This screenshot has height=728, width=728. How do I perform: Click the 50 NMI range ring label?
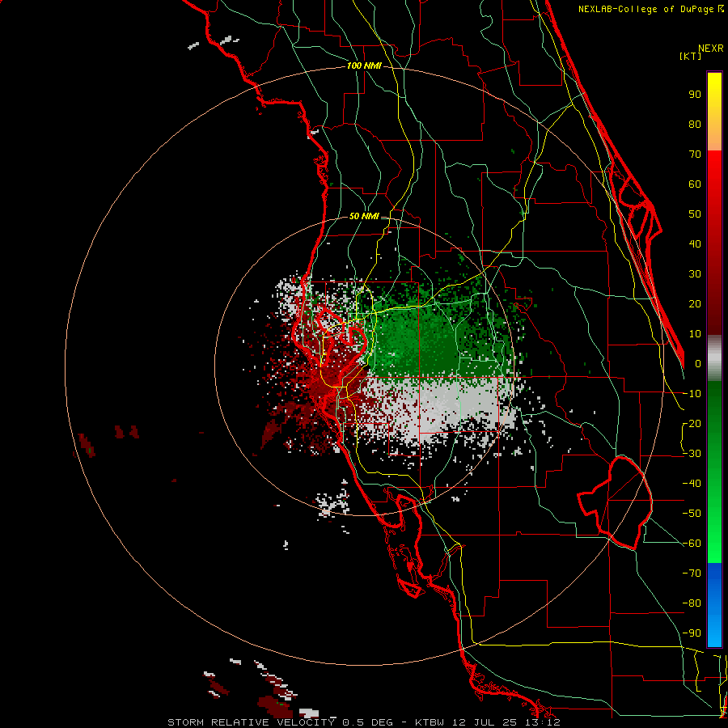click(x=364, y=216)
